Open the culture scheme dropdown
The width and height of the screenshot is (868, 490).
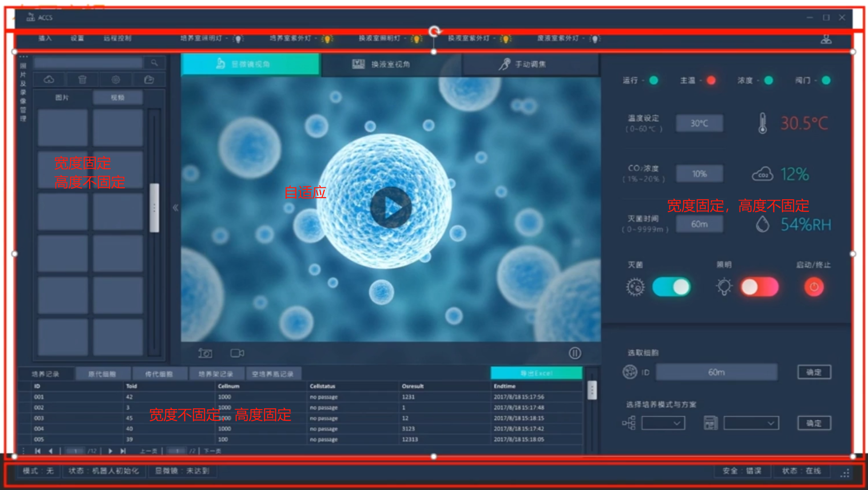click(751, 423)
